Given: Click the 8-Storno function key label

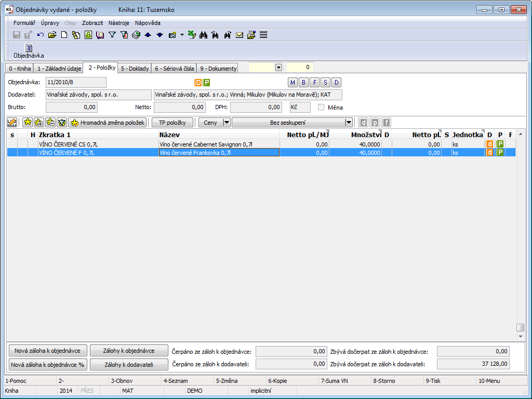Looking at the screenshot, I should tap(384, 381).
